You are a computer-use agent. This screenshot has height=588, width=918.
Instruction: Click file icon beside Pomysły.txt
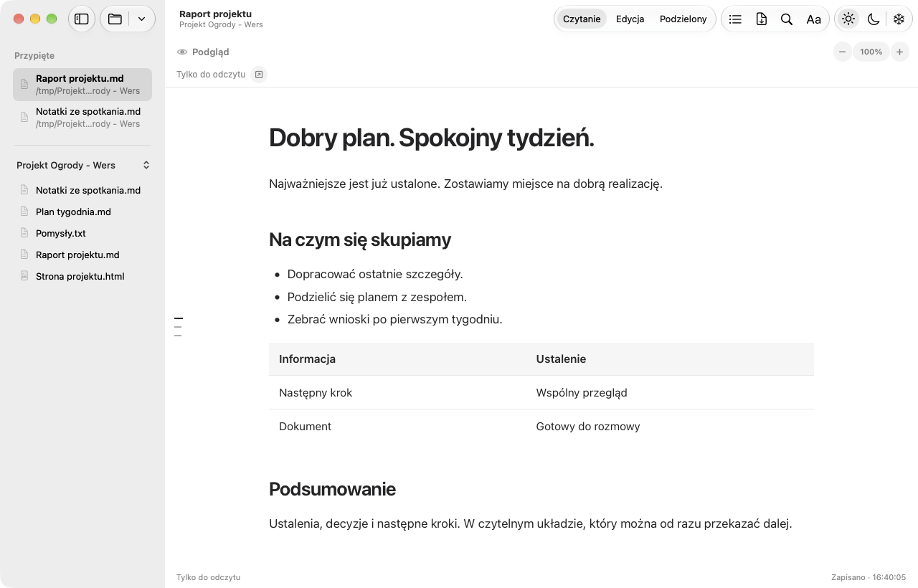coord(24,233)
